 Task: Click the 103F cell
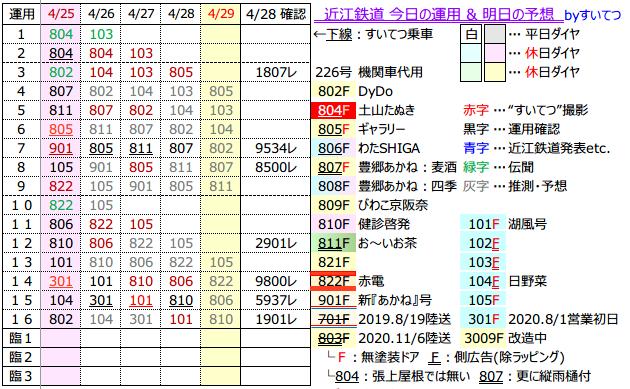[483, 262]
